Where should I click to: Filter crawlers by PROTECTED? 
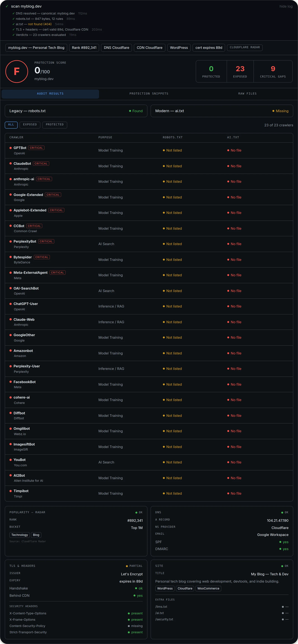[55, 125]
